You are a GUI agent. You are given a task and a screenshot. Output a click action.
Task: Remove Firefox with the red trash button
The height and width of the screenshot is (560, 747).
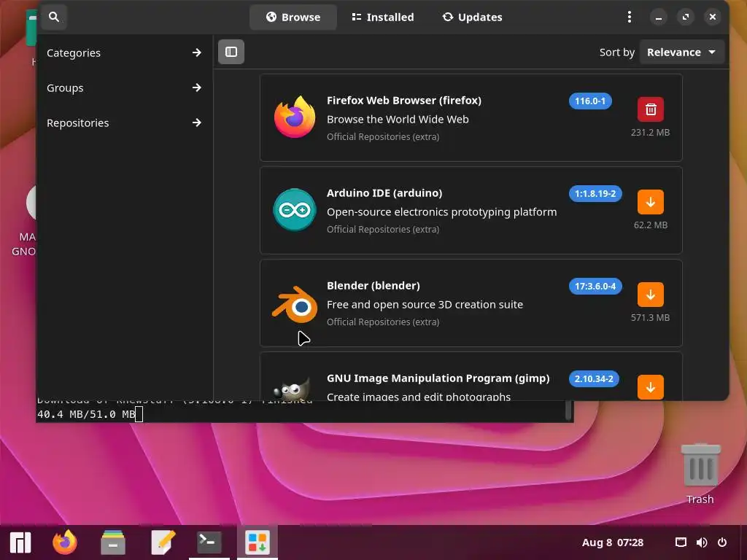tap(650, 109)
